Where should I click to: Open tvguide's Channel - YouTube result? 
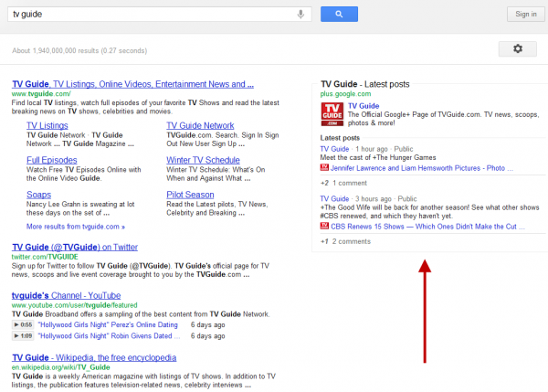tap(66, 295)
